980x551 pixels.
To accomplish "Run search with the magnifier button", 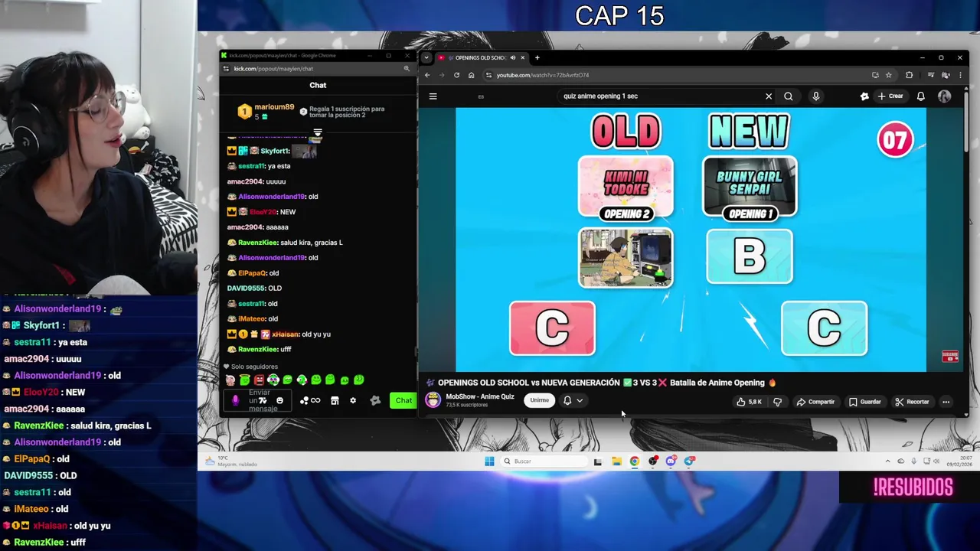I will tap(788, 96).
